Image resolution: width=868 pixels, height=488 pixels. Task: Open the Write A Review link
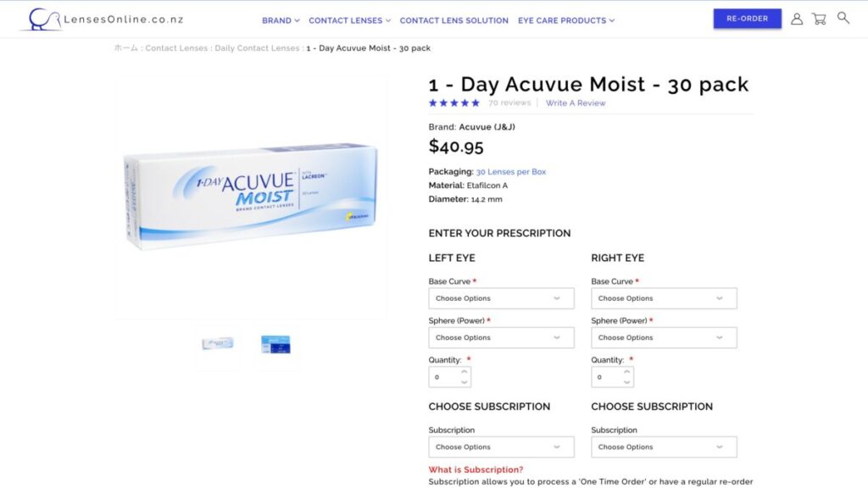pyautogui.click(x=574, y=103)
